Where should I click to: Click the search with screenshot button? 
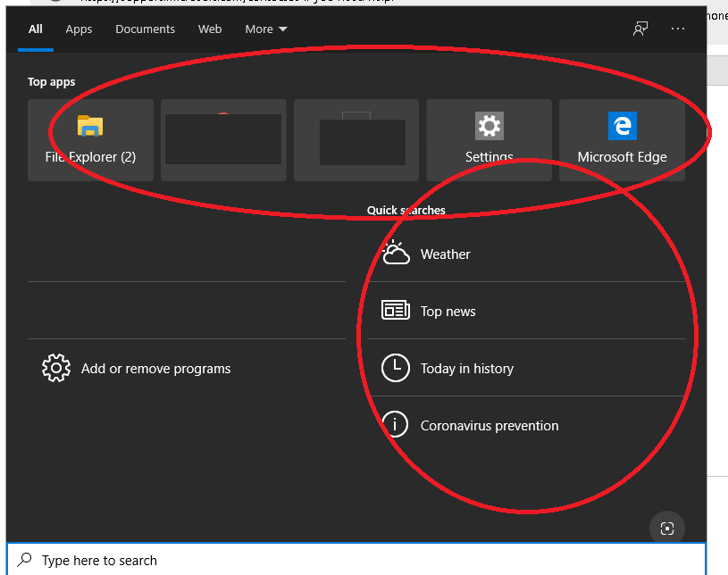[667, 529]
